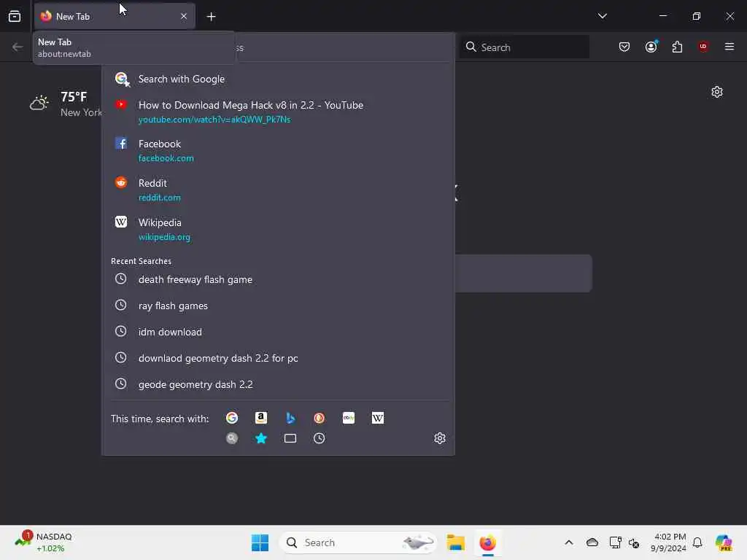Search this time with eBay icon
The width and height of the screenshot is (747, 560).
[x=348, y=418]
